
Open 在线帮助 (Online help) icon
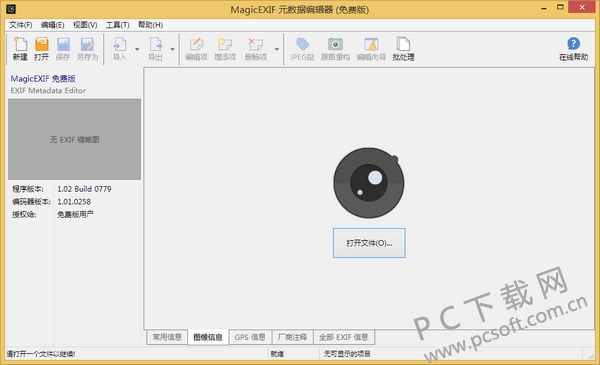click(x=573, y=44)
